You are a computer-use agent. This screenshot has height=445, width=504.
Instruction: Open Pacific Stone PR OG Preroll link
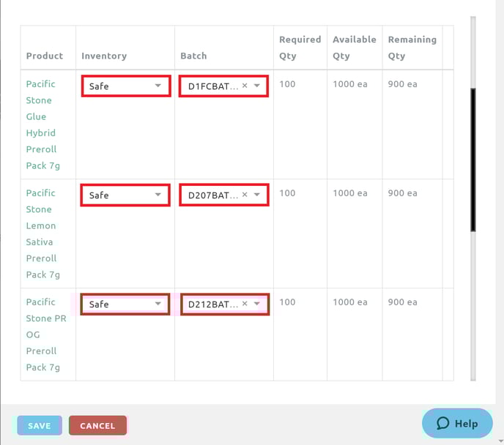click(46, 334)
